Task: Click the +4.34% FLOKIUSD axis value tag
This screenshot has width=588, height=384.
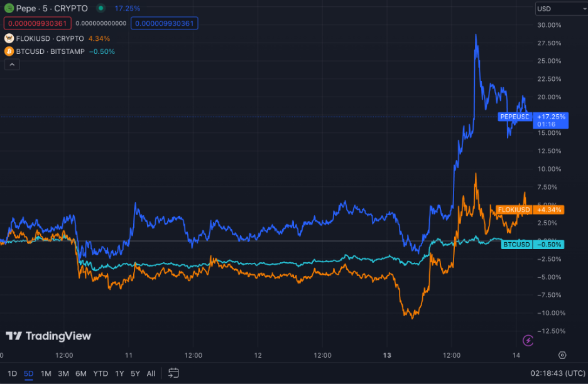Action: click(548, 210)
